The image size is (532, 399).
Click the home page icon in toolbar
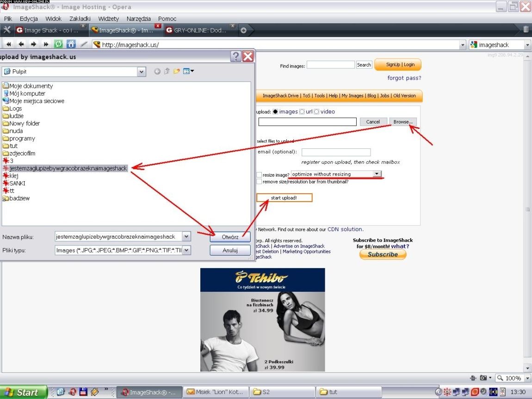[71, 44]
